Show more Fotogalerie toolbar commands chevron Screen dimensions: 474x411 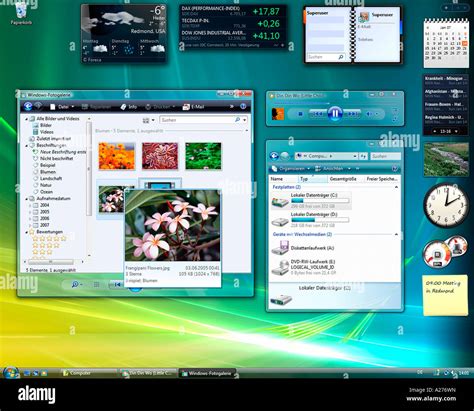point(231,106)
